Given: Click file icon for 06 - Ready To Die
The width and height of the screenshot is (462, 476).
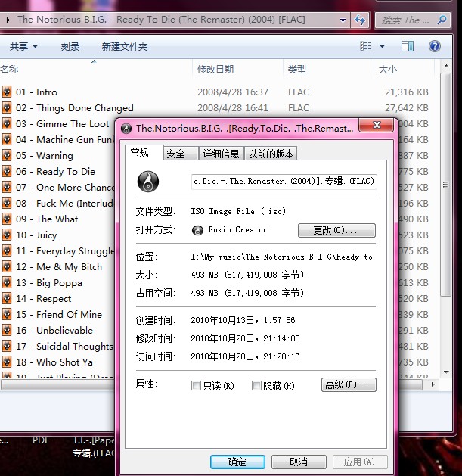Looking at the screenshot, I should (7, 171).
